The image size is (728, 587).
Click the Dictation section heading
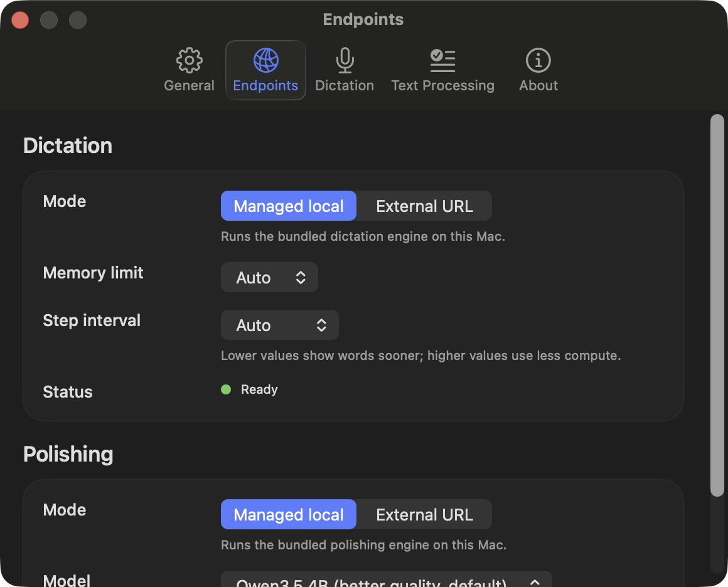(68, 145)
